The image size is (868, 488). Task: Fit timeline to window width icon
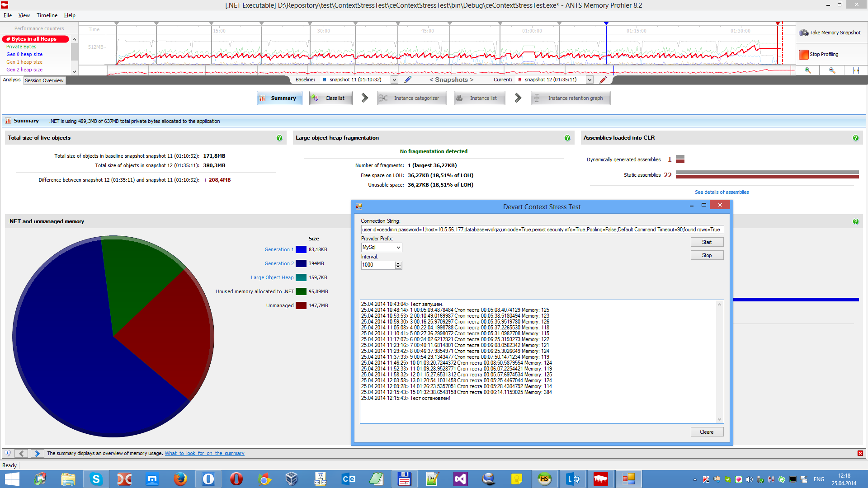click(856, 70)
